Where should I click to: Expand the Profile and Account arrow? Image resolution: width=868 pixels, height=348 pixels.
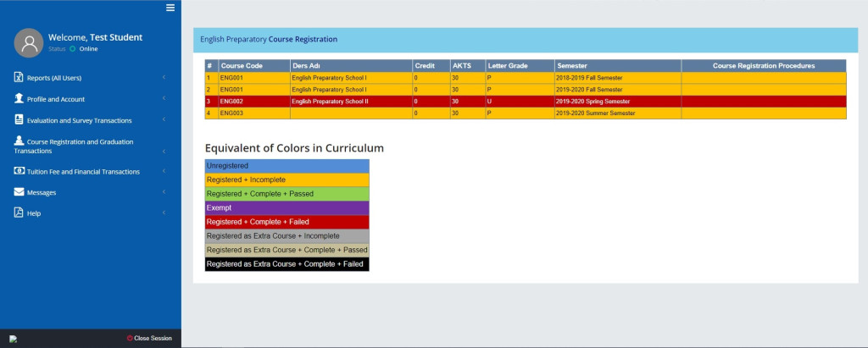pos(164,99)
